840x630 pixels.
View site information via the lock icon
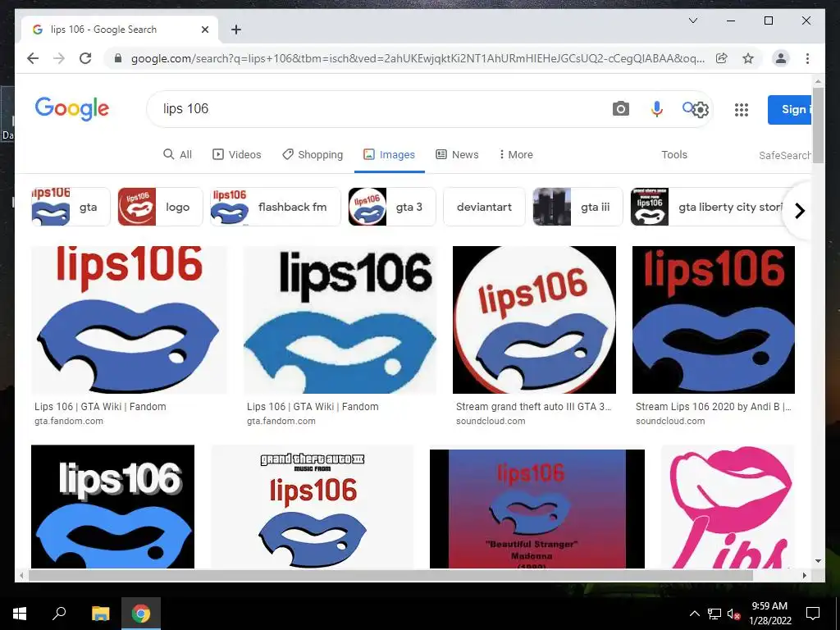pos(118,58)
